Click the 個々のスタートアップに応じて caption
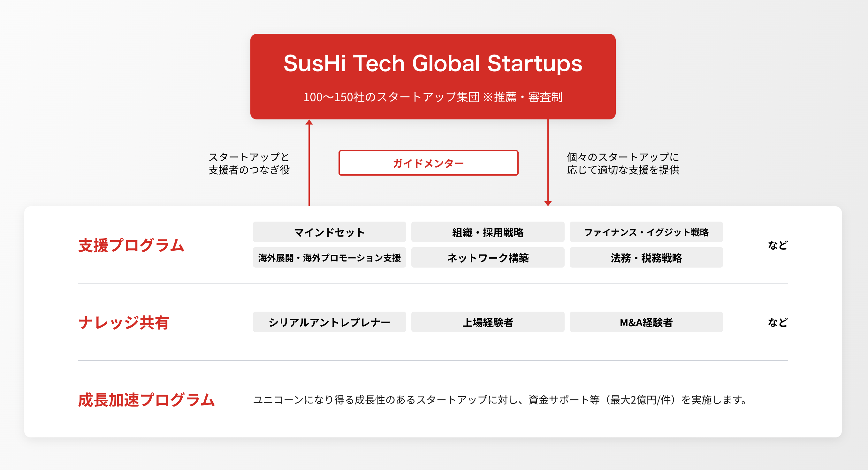 click(x=623, y=163)
